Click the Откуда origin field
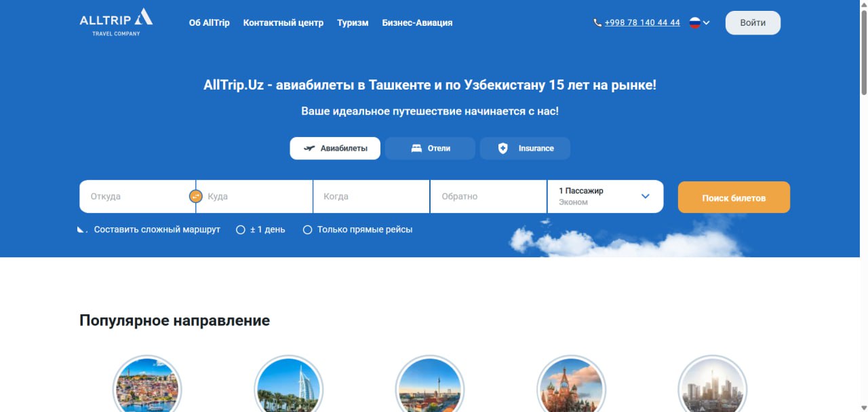868x412 pixels. [x=138, y=196]
